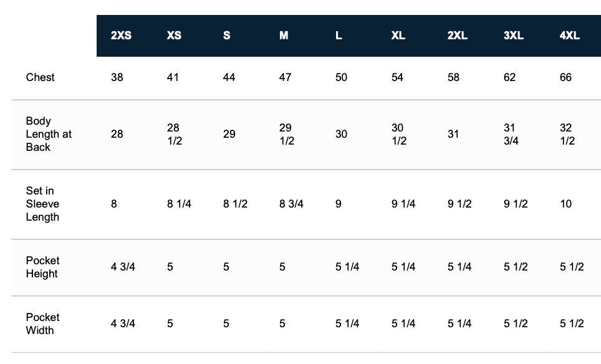The image size is (601, 364).
Task: Click the chest value 38
Action: (x=117, y=77)
